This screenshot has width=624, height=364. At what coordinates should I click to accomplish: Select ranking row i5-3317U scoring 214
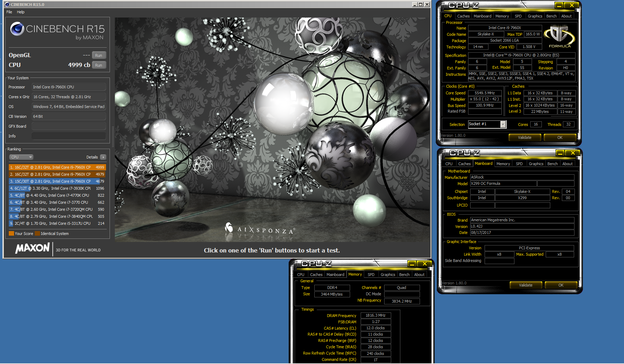pyautogui.click(x=57, y=223)
